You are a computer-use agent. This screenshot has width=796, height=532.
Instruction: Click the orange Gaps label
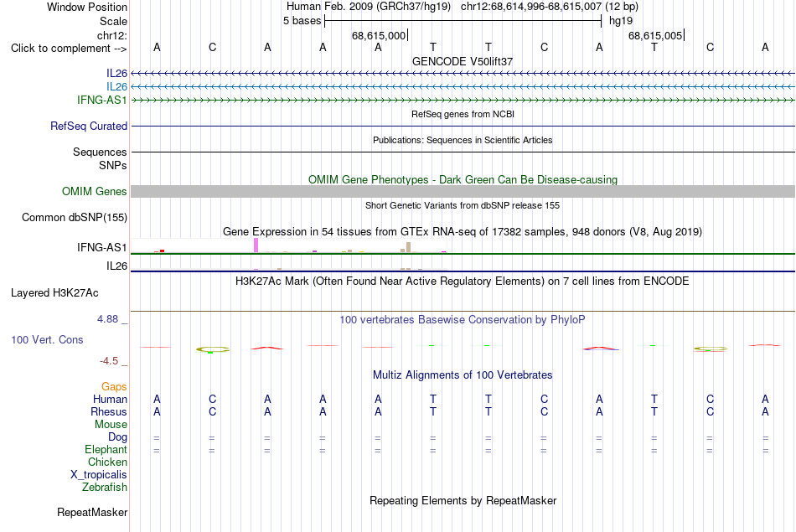click(x=114, y=387)
